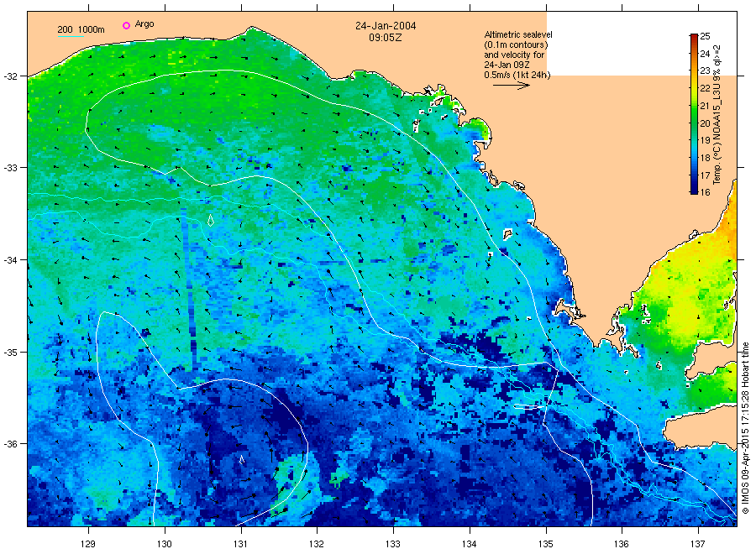This screenshot has height=554, width=756.
Task: Click the '136' longitude axis label
Action: point(622,544)
